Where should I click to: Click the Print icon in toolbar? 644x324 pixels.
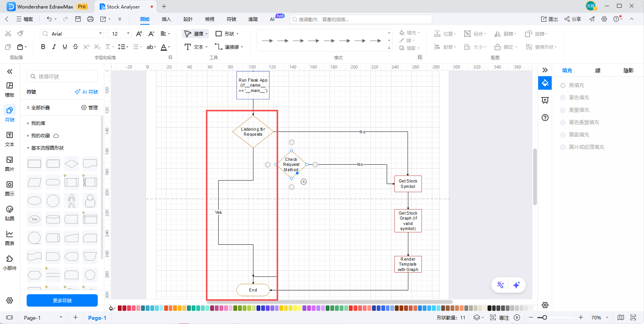click(x=90, y=19)
